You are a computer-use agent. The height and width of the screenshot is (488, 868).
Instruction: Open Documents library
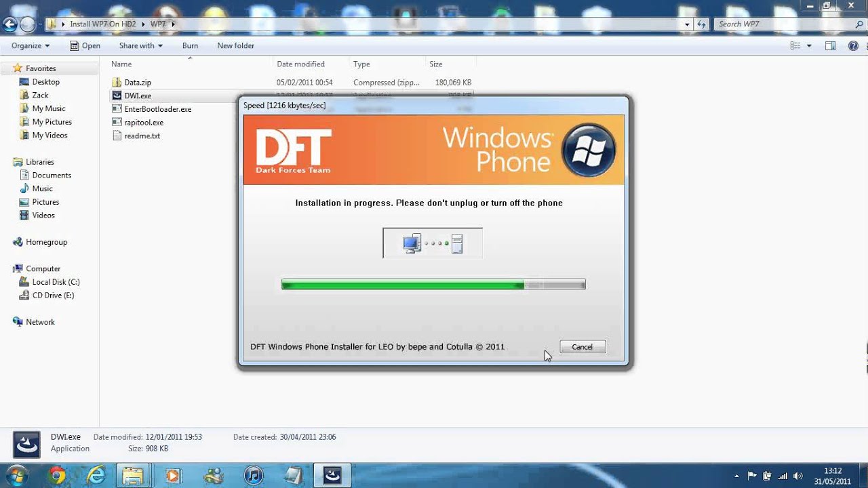52,175
